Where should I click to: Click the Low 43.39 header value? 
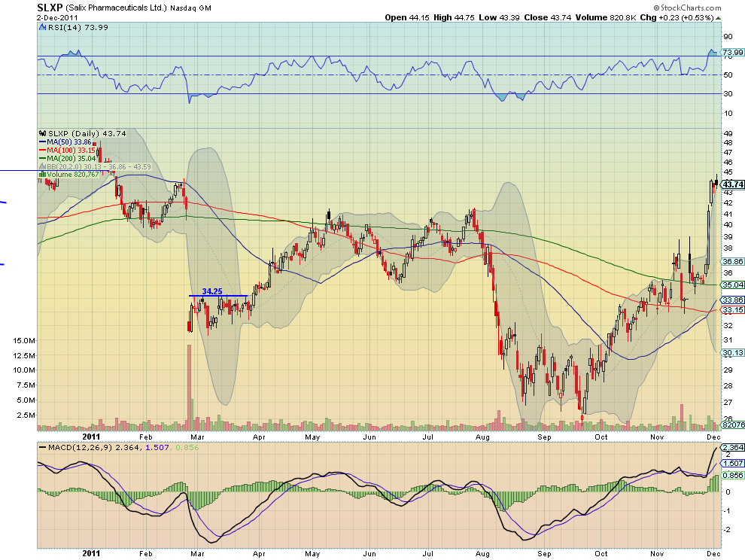tap(499, 17)
